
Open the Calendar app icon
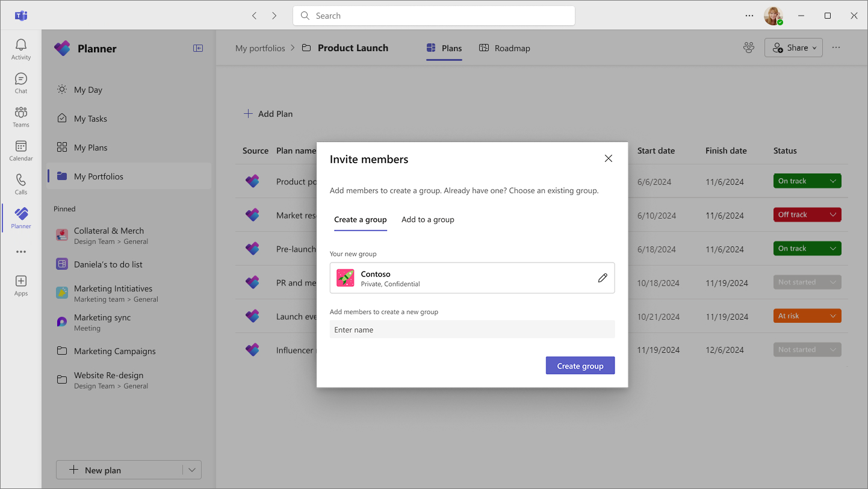[x=20, y=150]
